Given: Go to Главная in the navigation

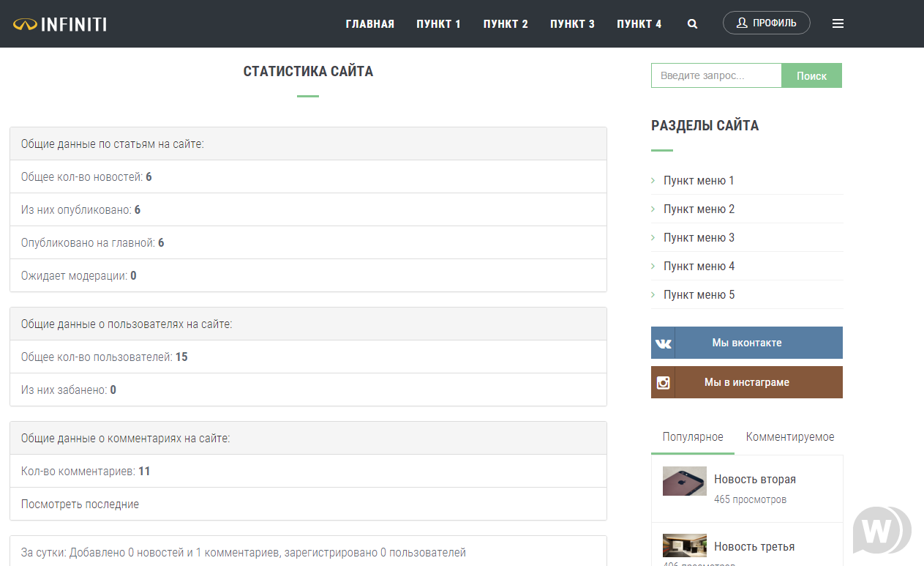Looking at the screenshot, I should click(x=369, y=24).
